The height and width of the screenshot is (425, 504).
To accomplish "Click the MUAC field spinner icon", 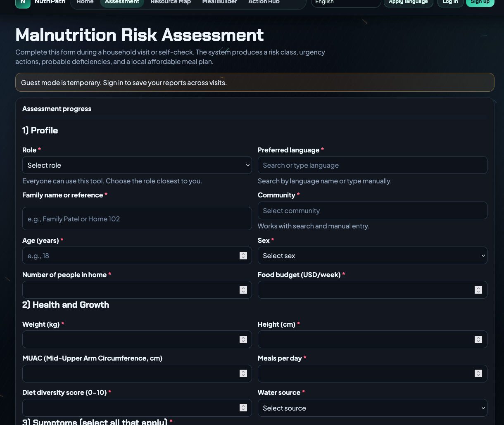I will [x=243, y=373].
